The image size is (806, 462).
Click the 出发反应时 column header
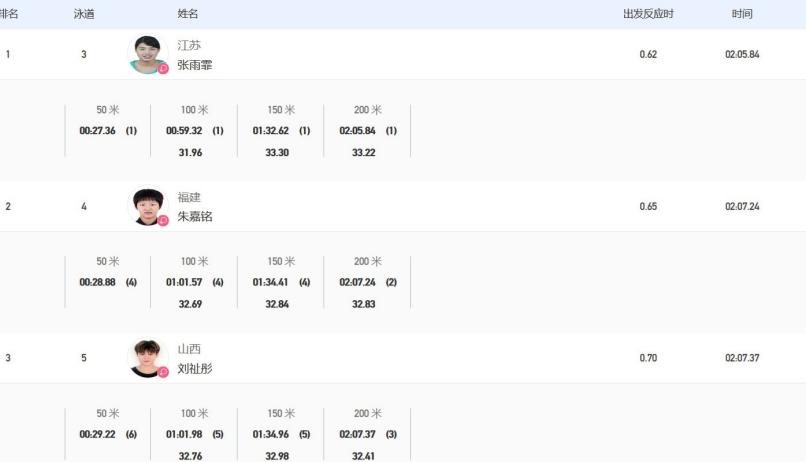[648, 14]
